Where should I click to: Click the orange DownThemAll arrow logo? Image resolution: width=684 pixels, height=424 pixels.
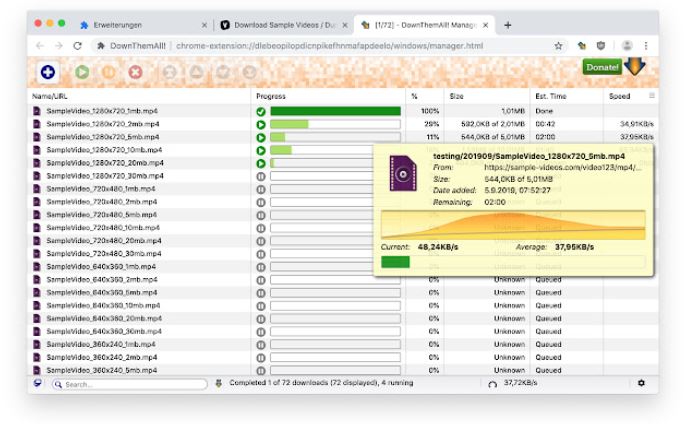[x=635, y=65]
